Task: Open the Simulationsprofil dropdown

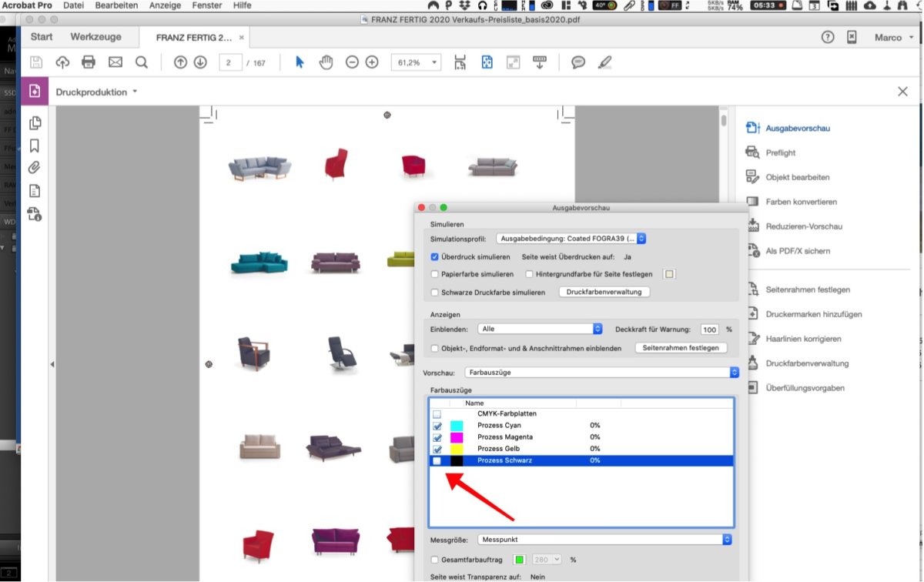Action: point(571,239)
